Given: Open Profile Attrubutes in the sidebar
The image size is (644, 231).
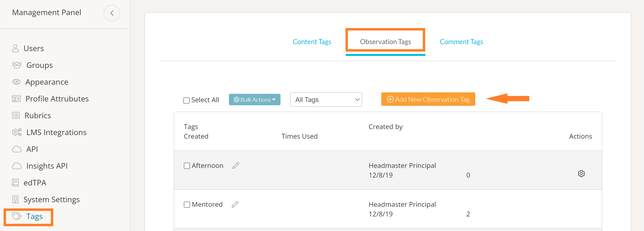Looking at the screenshot, I should pyautogui.click(x=57, y=99).
